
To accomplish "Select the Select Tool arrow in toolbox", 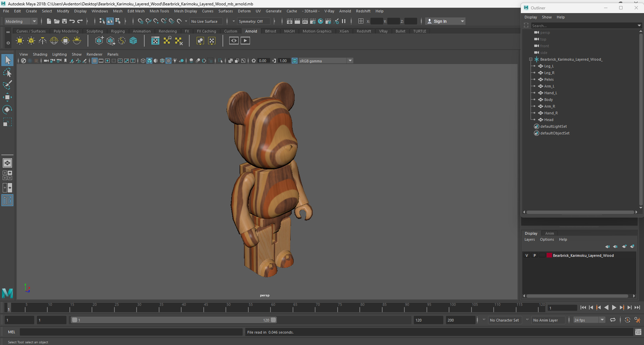I will point(7,60).
